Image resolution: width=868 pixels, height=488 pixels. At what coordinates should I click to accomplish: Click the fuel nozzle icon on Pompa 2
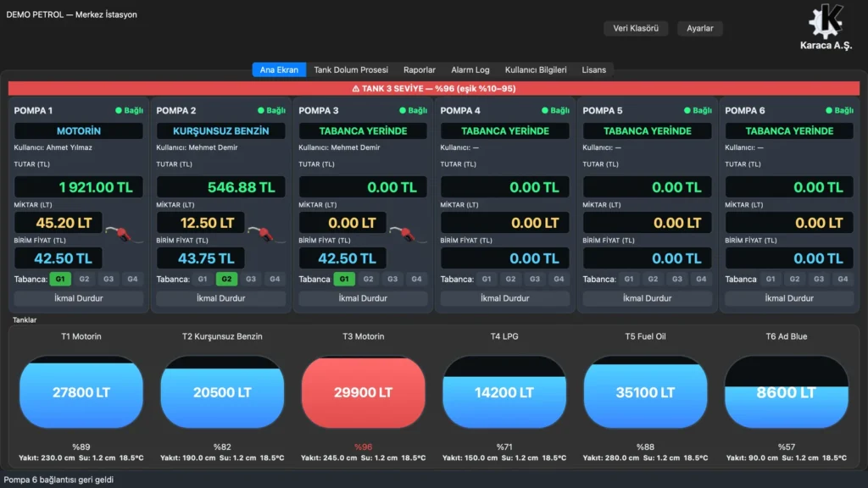pos(265,234)
